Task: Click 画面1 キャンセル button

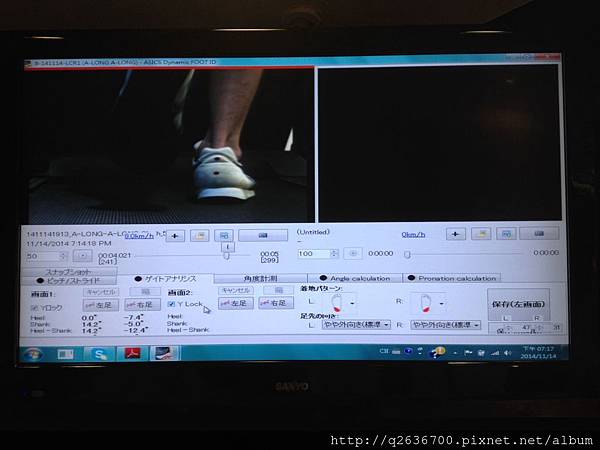Action: (x=101, y=292)
